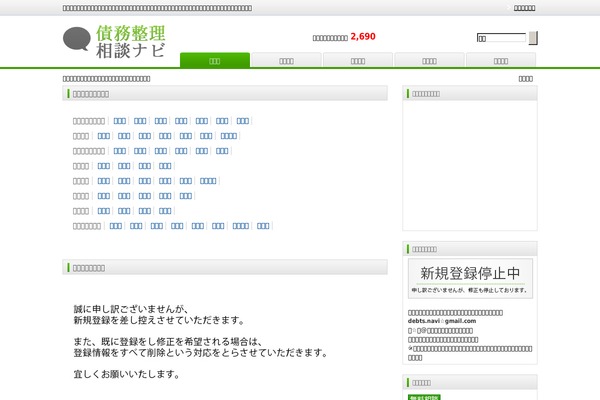This screenshot has height=400, width=600.
Task: Click the red 2,690 count
Action: pyautogui.click(x=363, y=37)
